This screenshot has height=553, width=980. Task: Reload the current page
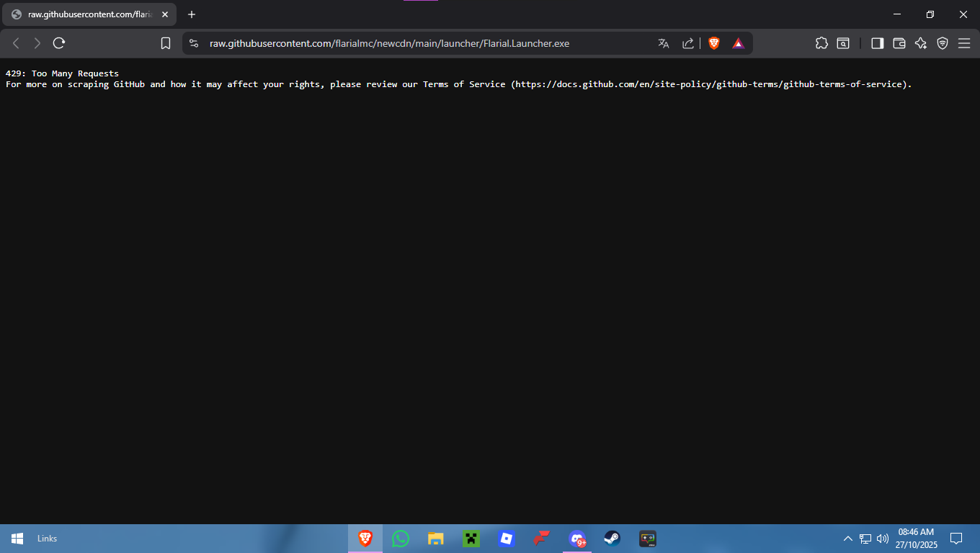(59, 43)
